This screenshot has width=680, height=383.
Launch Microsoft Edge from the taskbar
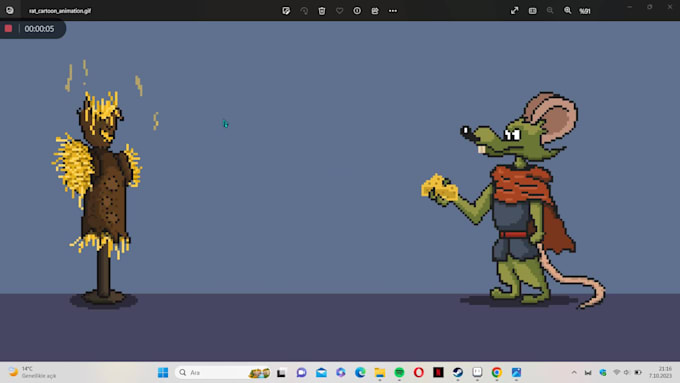[x=360, y=373]
